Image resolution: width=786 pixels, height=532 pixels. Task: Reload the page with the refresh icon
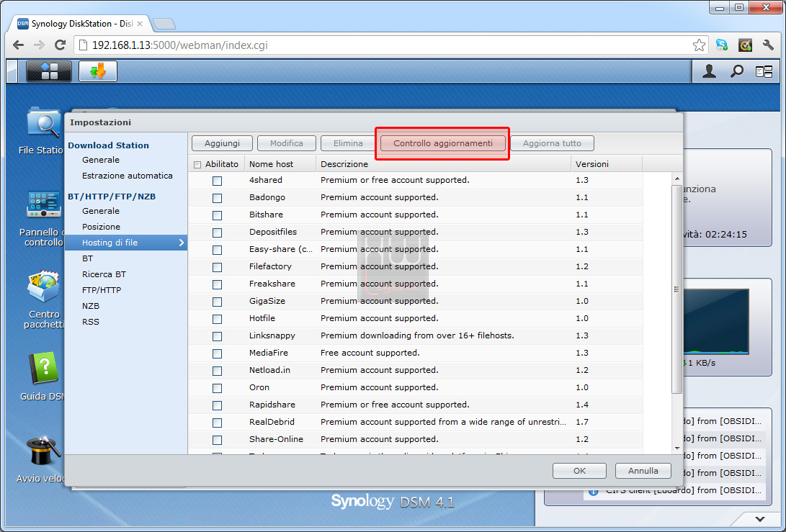(60, 45)
